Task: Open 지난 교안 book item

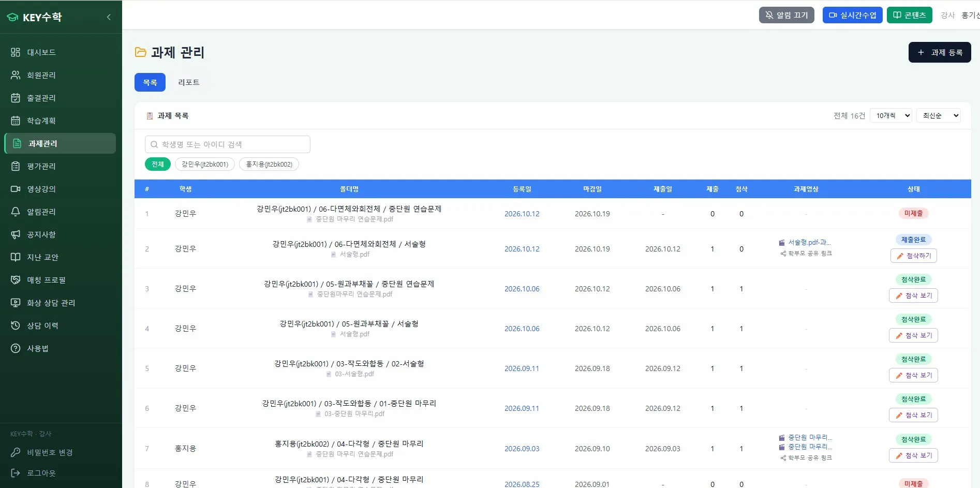Action: pyautogui.click(x=61, y=257)
